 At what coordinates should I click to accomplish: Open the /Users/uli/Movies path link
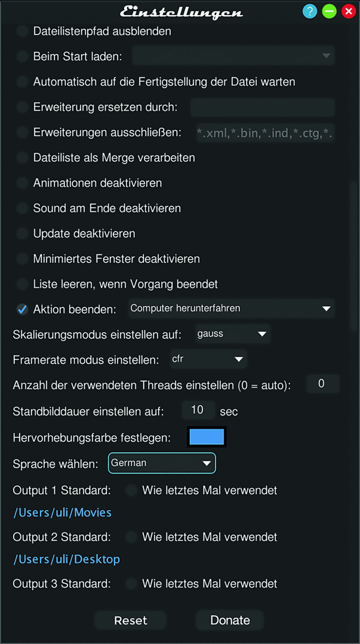pyautogui.click(x=62, y=512)
